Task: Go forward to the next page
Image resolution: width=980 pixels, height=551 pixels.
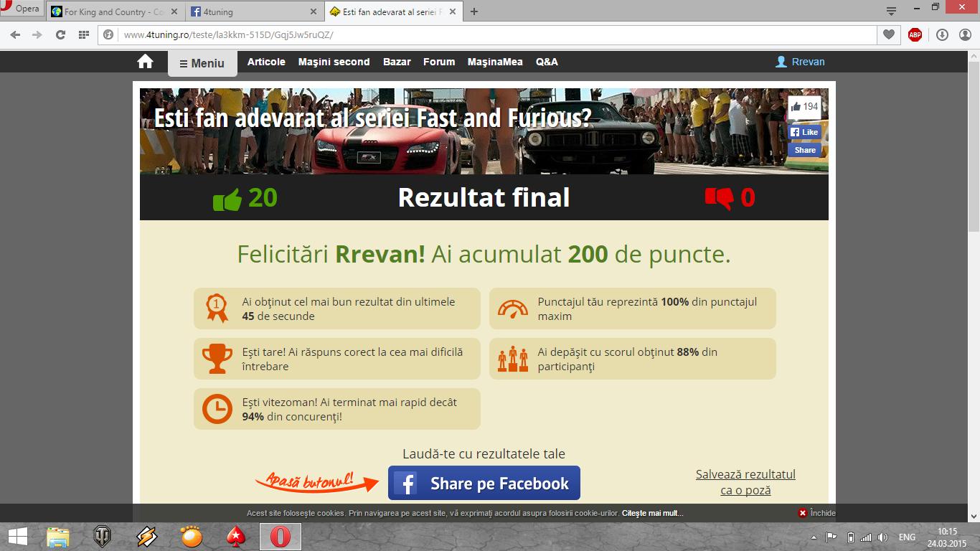Action: pyautogui.click(x=37, y=34)
